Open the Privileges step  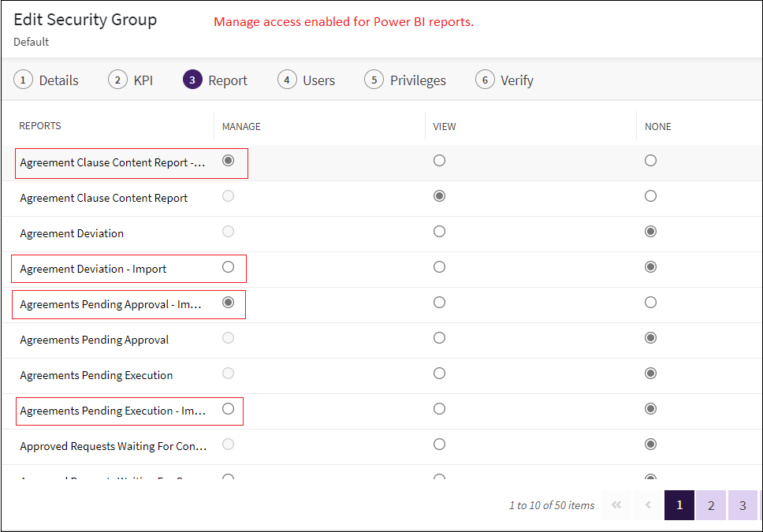point(405,80)
